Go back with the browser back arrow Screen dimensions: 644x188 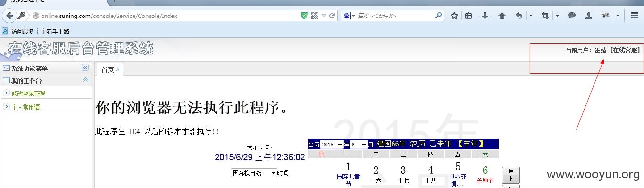(9, 16)
